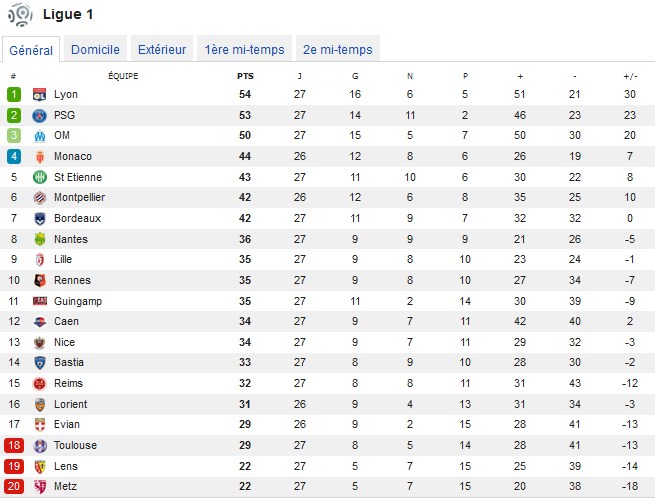Open the 1ère mi-temps tab
Image resolution: width=655 pixels, height=498 pixels.
coord(244,49)
